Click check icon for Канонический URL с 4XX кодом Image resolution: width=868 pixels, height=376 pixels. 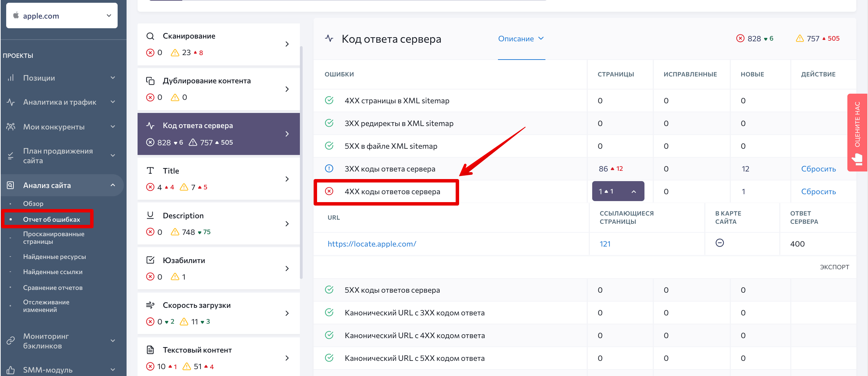point(329,335)
